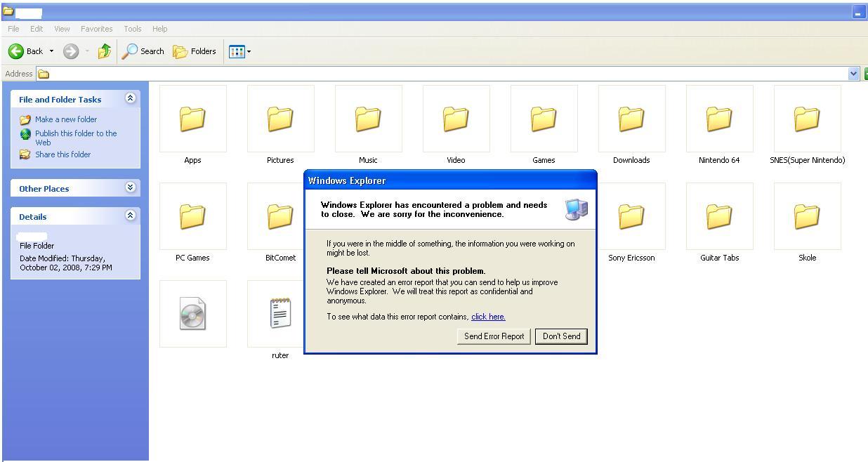This screenshot has width=868, height=462.
Task: Open the Address bar dropdown arrow
Action: [854, 74]
